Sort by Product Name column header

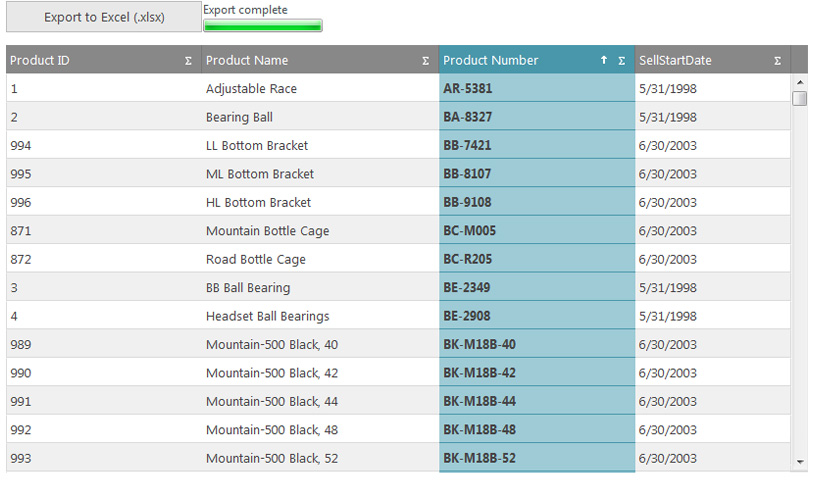pos(320,60)
